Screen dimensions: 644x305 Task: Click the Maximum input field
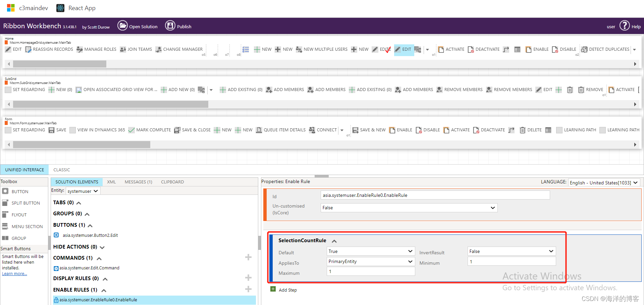click(371, 271)
